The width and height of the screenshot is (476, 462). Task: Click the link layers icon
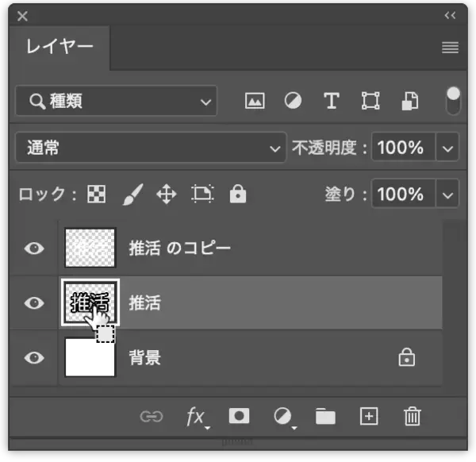[x=152, y=417]
